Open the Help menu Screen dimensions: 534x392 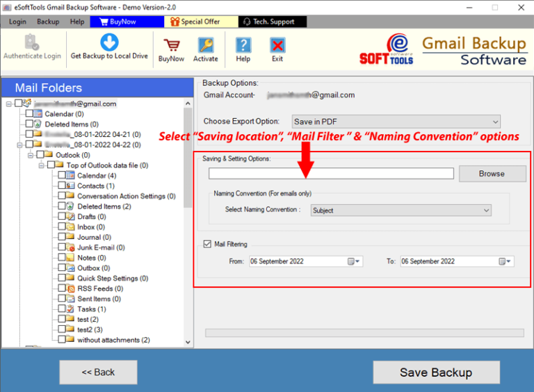point(77,22)
